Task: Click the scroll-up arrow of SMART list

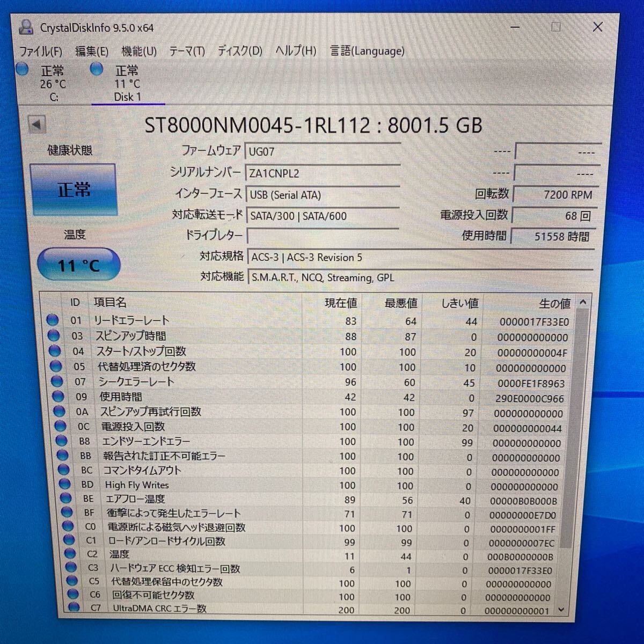Action: tap(583, 303)
